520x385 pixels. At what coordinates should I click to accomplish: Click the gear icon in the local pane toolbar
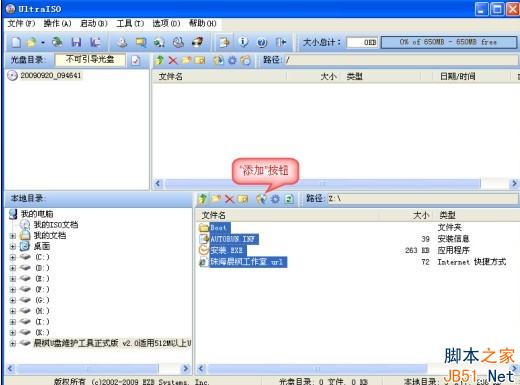click(275, 199)
